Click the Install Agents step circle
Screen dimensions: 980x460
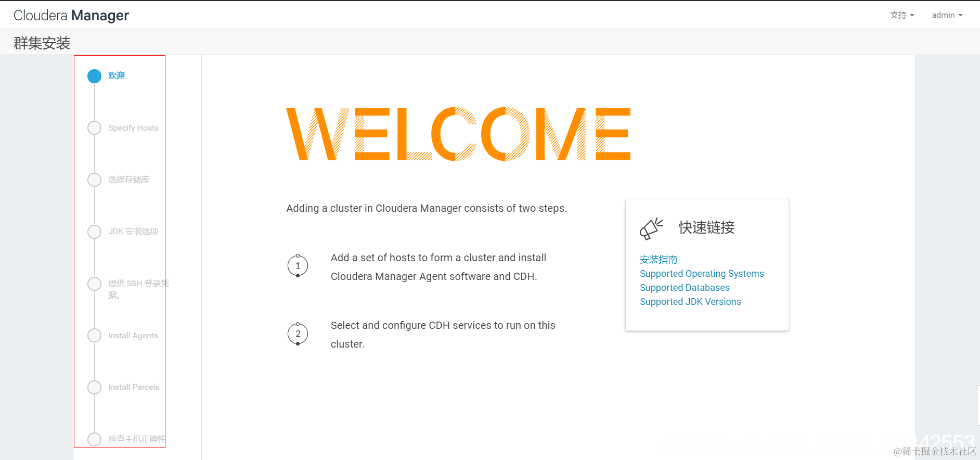(94, 336)
